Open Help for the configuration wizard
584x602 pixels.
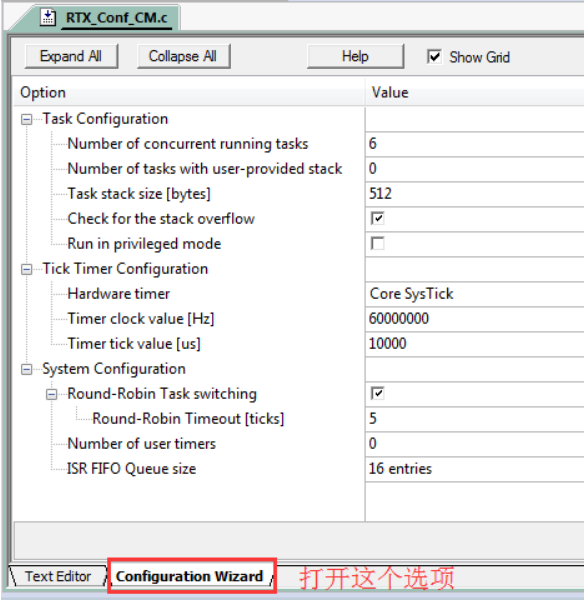click(x=355, y=56)
